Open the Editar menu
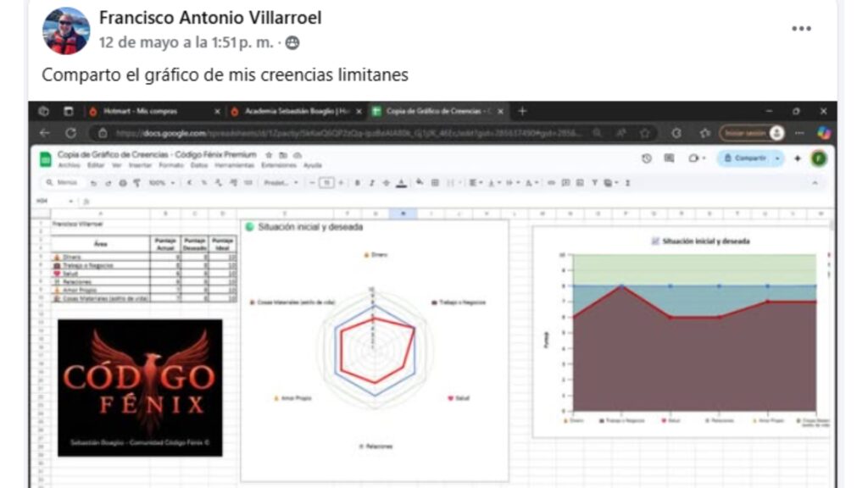 [95, 165]
